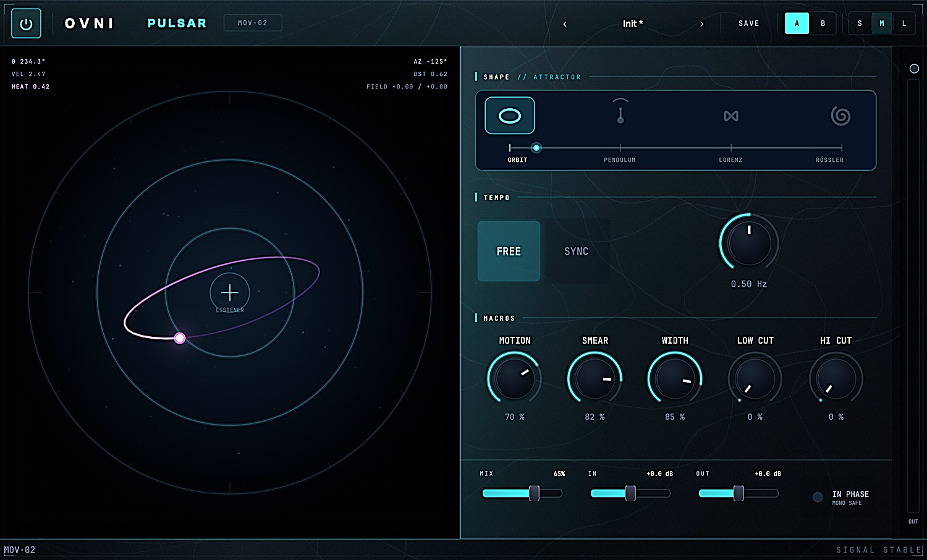Screen dimensions: 927x560
Task: Click the IN gain slider handle
Action: (x=630, y=493)
